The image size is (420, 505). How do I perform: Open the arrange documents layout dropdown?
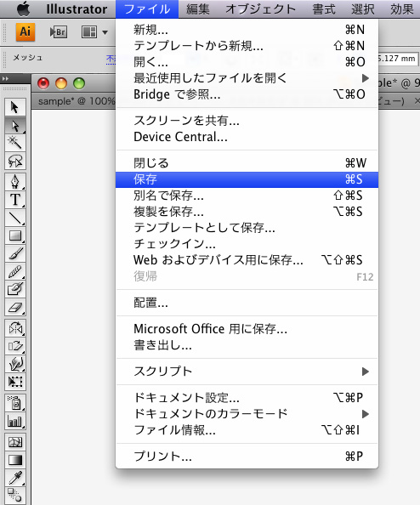[94, 32]
